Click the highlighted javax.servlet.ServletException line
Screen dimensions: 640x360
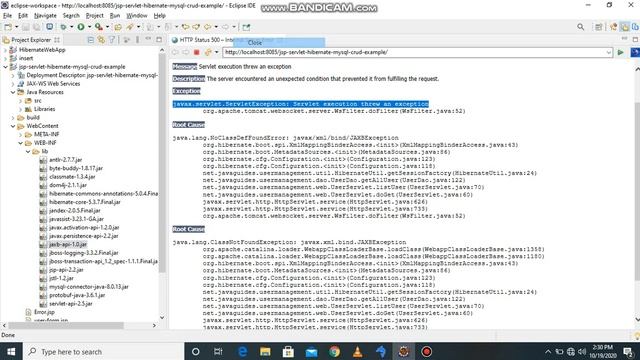tap(300, 104)
